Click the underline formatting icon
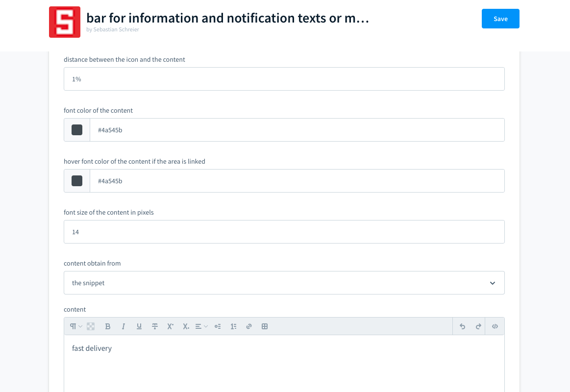This screenshot has width=570, height=392. pos(139,326)
